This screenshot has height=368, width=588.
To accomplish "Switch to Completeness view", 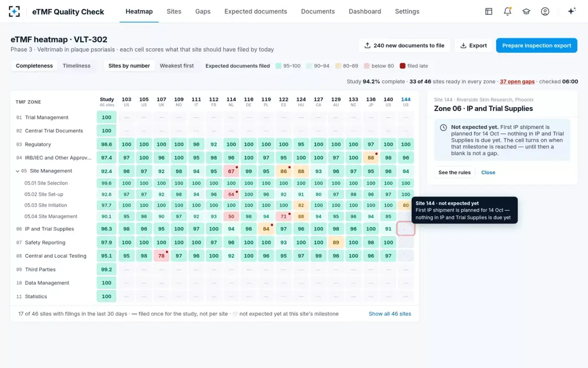I will pos(34,66).
